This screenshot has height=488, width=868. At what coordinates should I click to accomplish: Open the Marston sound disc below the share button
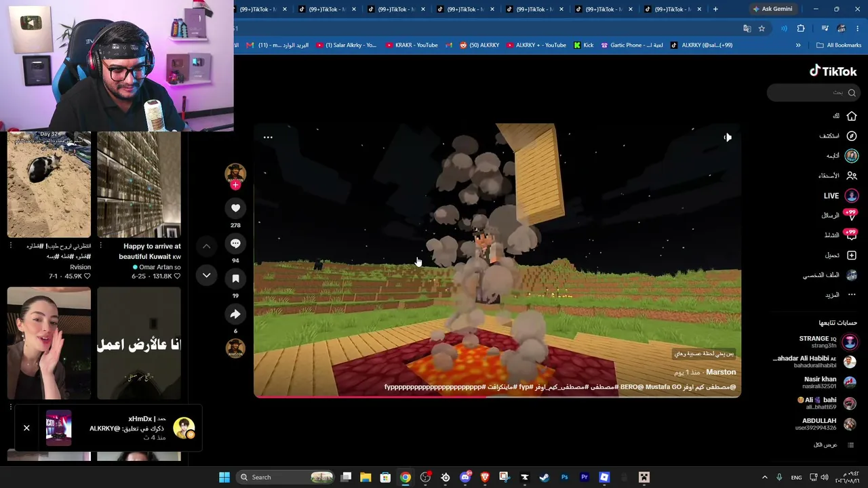pyautogui.click(x=235, y=348)
